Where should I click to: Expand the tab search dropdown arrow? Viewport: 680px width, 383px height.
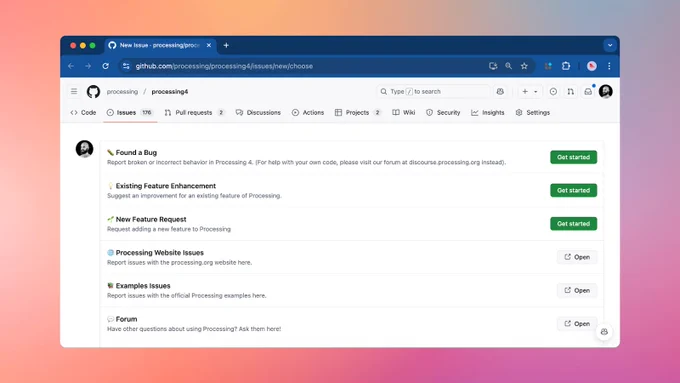[610, 45]
